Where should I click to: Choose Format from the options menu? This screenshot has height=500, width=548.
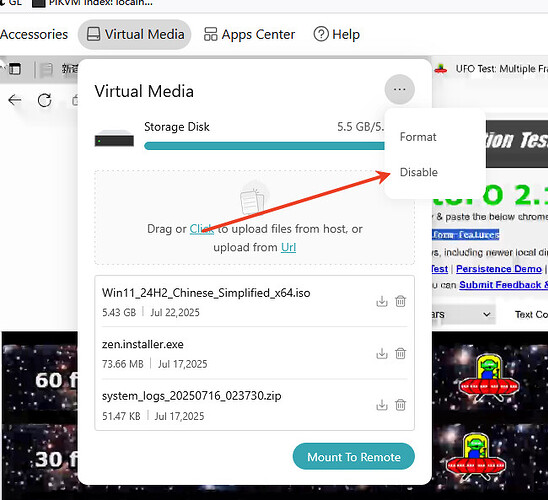coord(418,137)
